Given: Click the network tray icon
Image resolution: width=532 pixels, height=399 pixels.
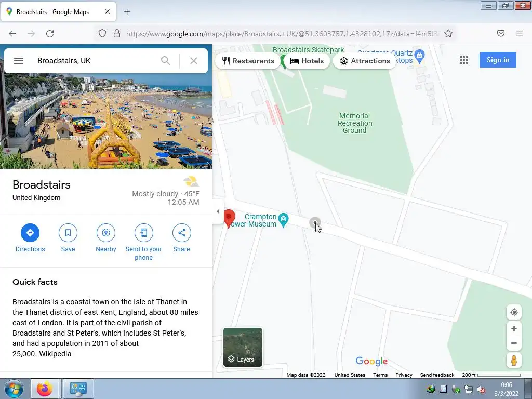Looking at the screenshot, I should [x=468, y=389].
